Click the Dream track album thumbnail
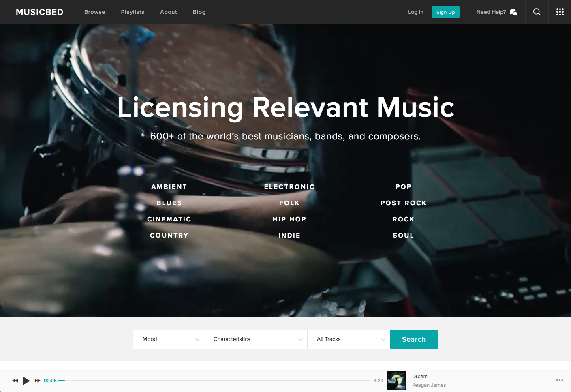571x392 pixels. (x=396, y=381)
